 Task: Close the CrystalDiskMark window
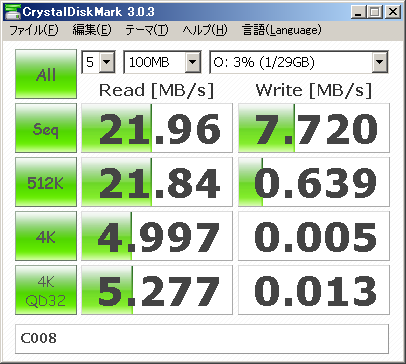pos(393,12)
